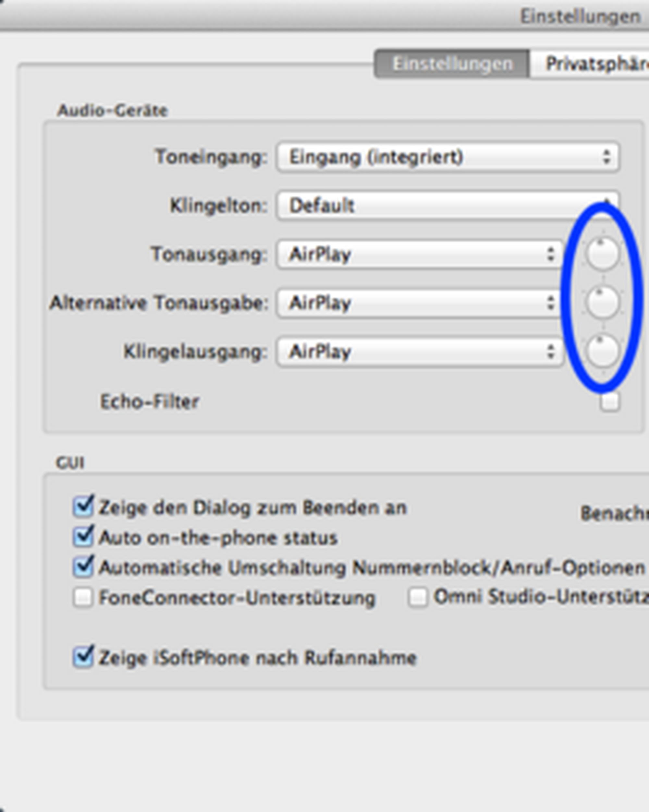Uncheck Zeige iSoftPhone nach Rufannahme
The width and height of the screenshot is (649, 812).
[x=83, y=658]
